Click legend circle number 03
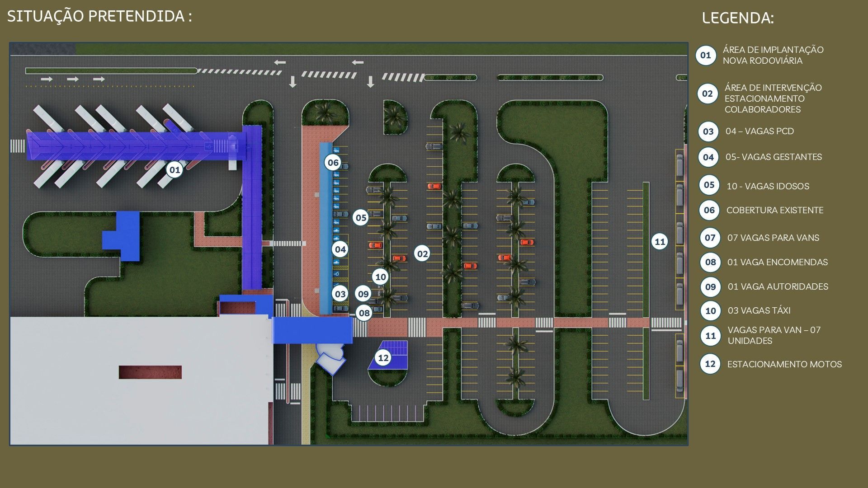 coord(708,131)
